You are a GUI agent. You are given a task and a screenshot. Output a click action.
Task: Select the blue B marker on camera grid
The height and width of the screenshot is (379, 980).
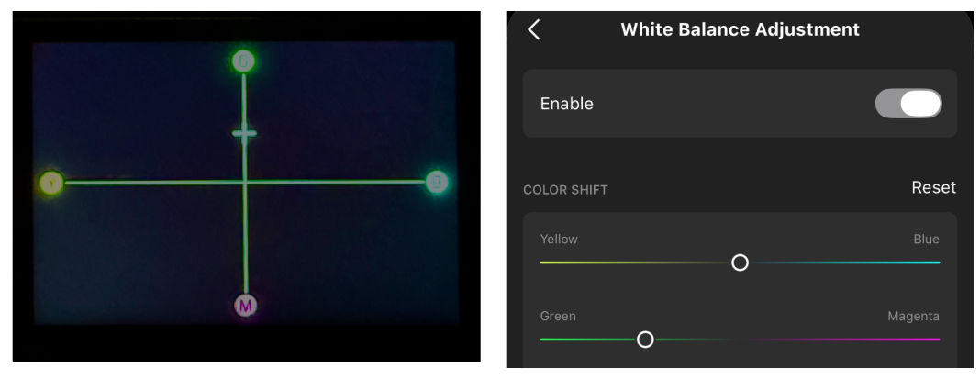pyautogui.click(x=438, y=182)
